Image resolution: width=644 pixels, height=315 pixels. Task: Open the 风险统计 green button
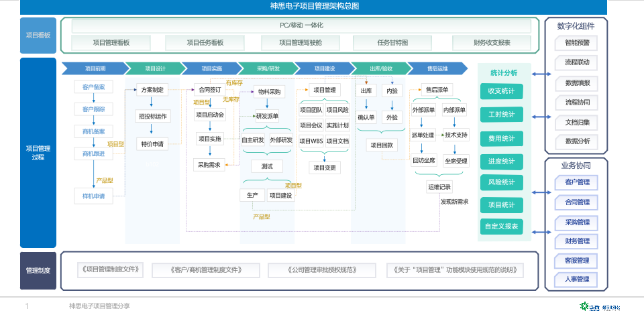point(502,182)
